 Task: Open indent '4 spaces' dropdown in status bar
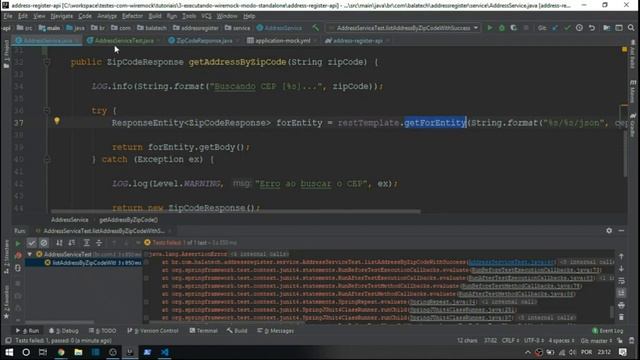pos(561,340)
